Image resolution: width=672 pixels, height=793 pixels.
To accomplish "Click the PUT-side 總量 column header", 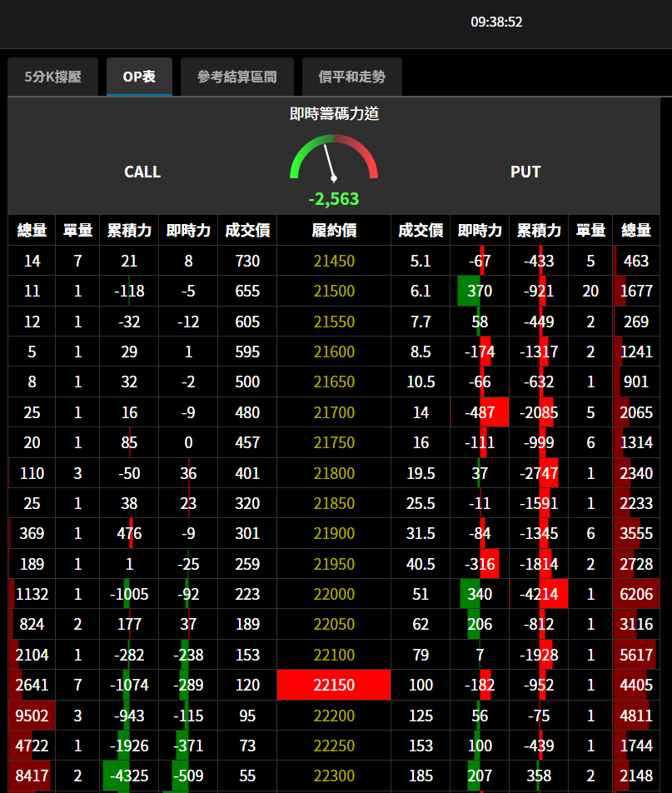I will click(636, 231).
